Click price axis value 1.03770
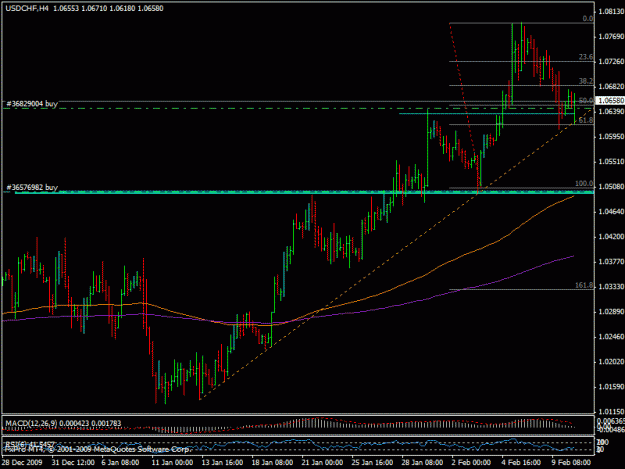 611,261
